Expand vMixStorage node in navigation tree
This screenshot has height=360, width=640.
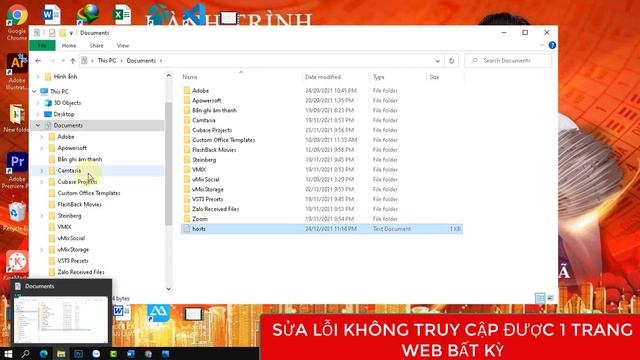(x=42, y=250)
